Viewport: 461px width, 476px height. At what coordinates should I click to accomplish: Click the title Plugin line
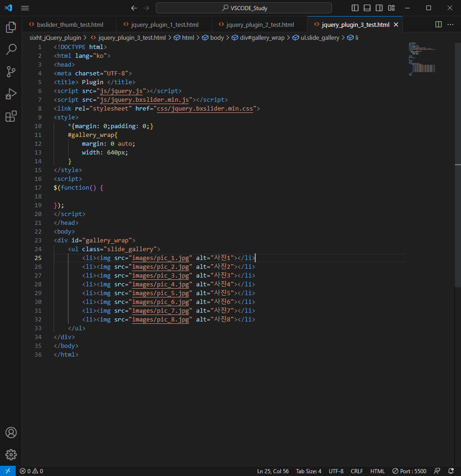click(94, 82)
